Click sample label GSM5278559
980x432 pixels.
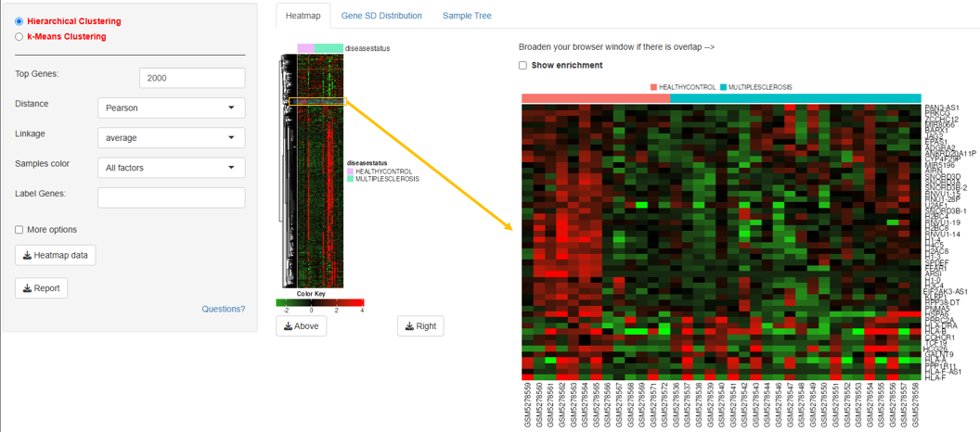[527, 405]
